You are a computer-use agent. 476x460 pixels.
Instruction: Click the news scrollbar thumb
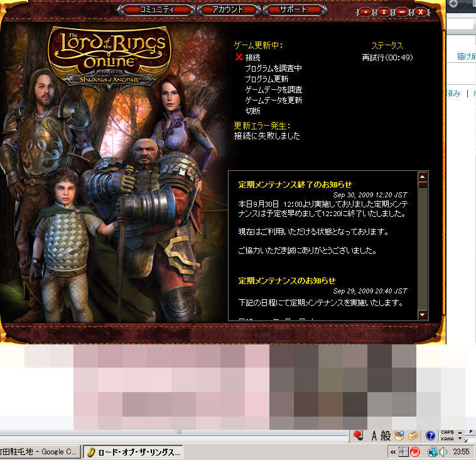click(422, 185)
